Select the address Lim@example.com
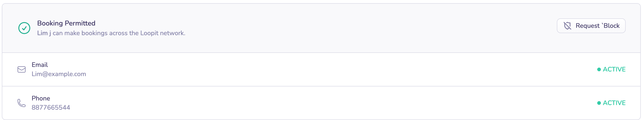Viewport: 644px width, 120px height. (x=59, y=74)
